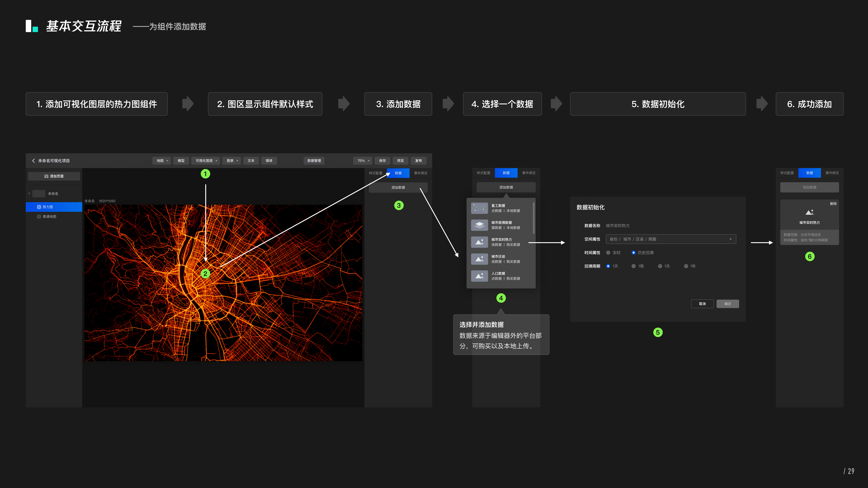Click the 取消 button in dialog
This screenshot has width=868, height=488.
click(702, 304)
